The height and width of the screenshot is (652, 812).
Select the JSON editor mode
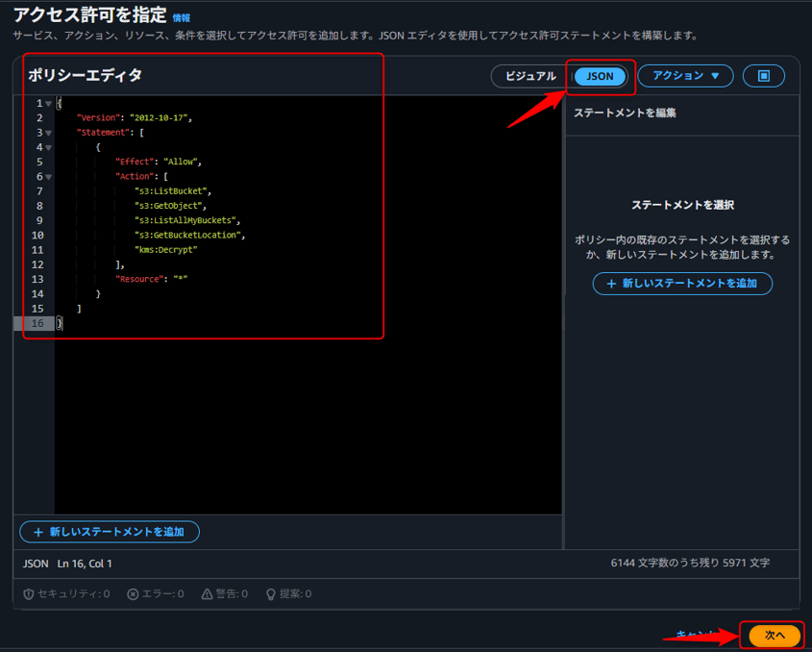point(600,76)
